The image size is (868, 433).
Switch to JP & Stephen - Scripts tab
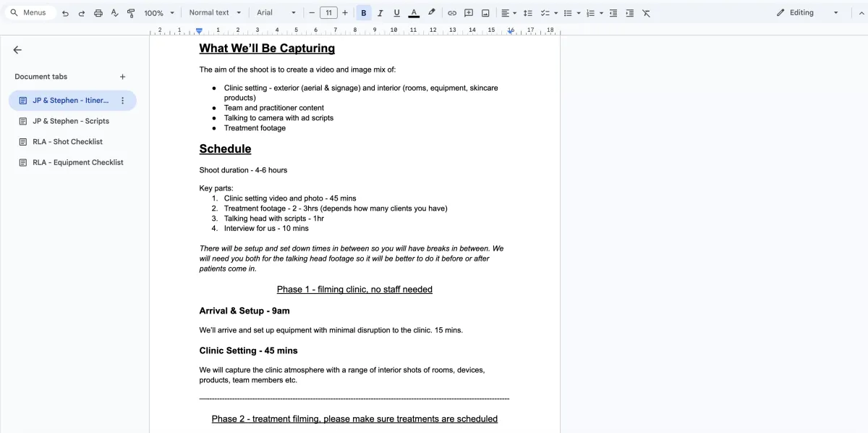point(71,121)
